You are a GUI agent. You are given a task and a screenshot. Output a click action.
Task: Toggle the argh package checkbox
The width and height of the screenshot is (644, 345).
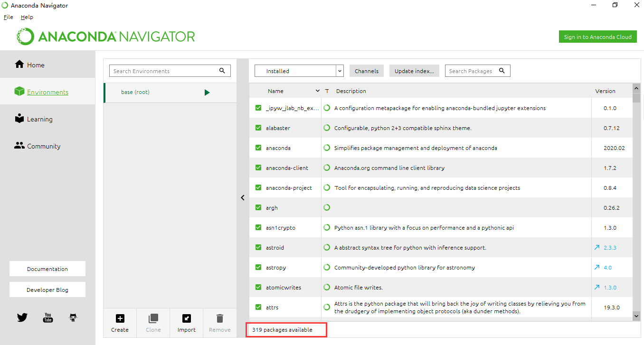(258, 207)
